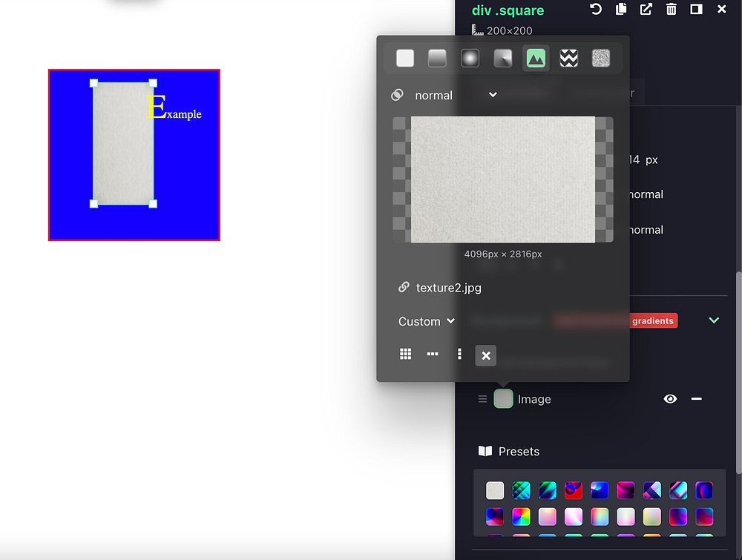Select the solid color background type

(405, 59)
